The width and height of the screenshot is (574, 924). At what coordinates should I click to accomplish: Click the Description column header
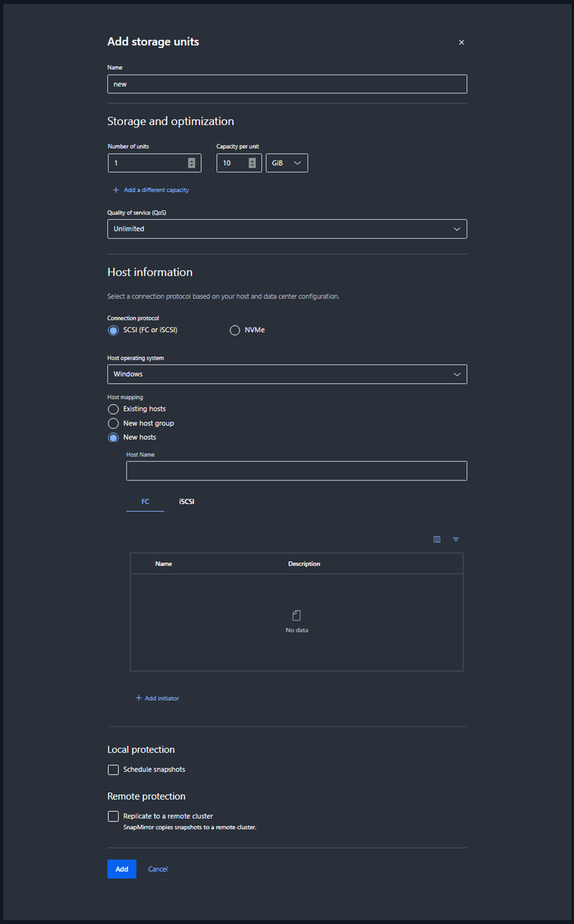tap(304, 564)
